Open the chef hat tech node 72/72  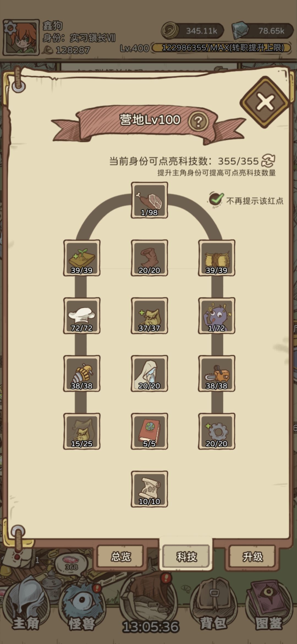pyautogui.click(x=82, y=316)
